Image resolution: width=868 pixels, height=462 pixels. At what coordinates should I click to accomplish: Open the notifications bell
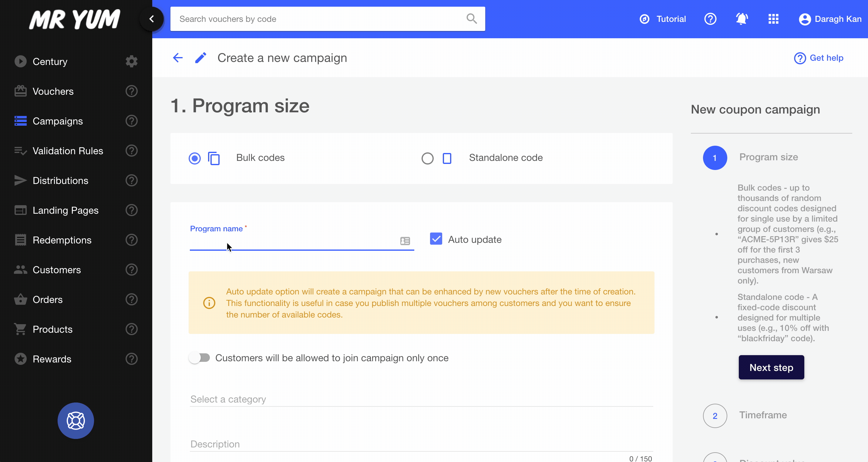(x=742, y=19)
